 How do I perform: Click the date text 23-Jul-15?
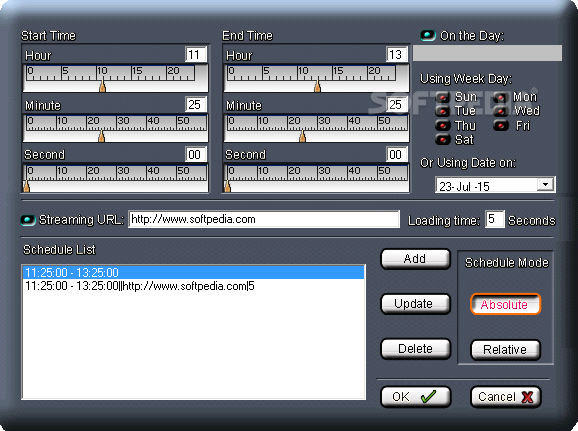coord(464,187)
